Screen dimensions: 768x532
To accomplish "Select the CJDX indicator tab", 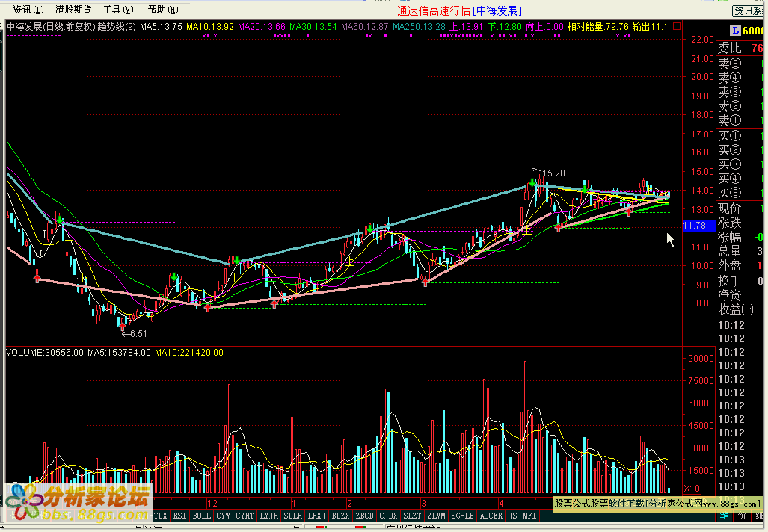I will (x=388, y=516).
